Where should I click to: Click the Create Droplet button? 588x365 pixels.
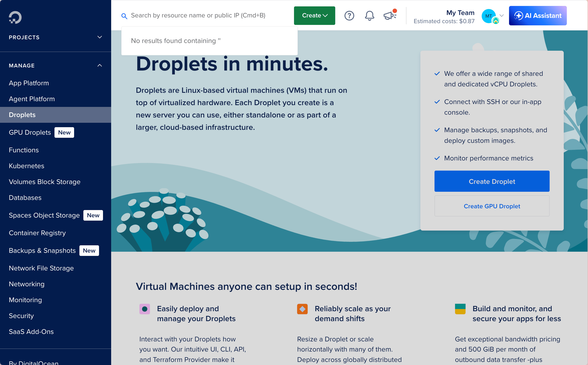tap(492, 181)
